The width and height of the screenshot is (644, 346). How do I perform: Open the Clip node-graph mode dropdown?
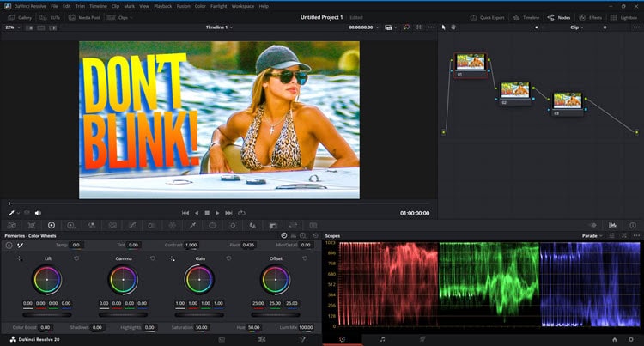coord(577,27)
